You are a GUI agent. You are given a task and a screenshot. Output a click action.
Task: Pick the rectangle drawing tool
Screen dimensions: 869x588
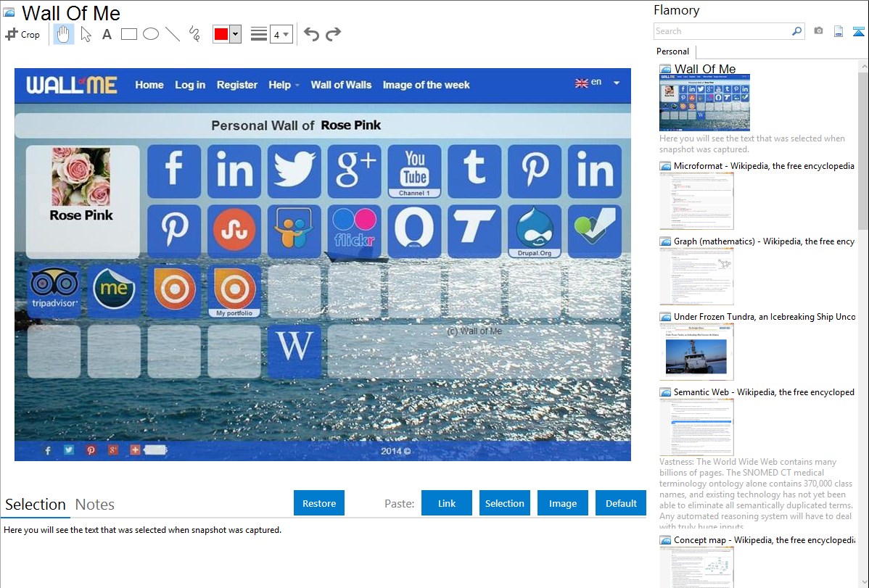click(129, 34)
